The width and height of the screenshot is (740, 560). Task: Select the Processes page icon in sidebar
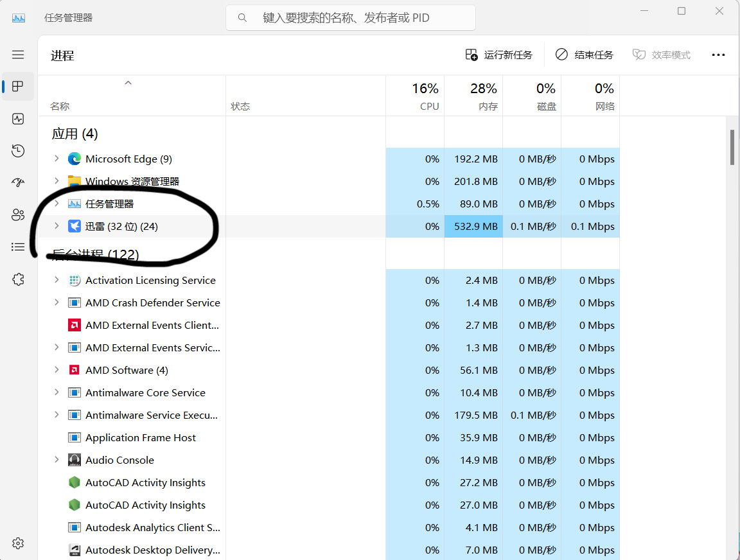click(x=18, y=86)
